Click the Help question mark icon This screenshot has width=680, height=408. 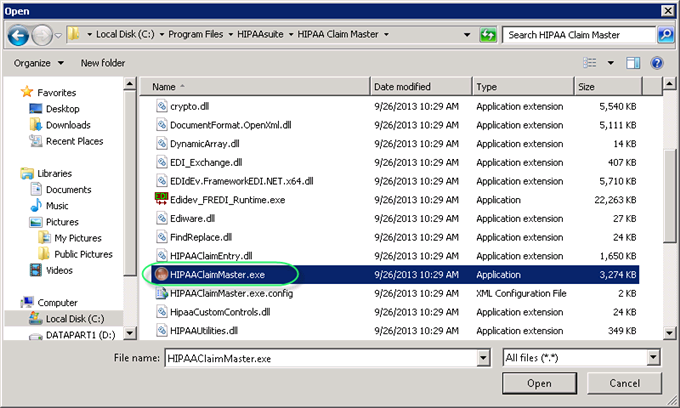tap(657, 62)
